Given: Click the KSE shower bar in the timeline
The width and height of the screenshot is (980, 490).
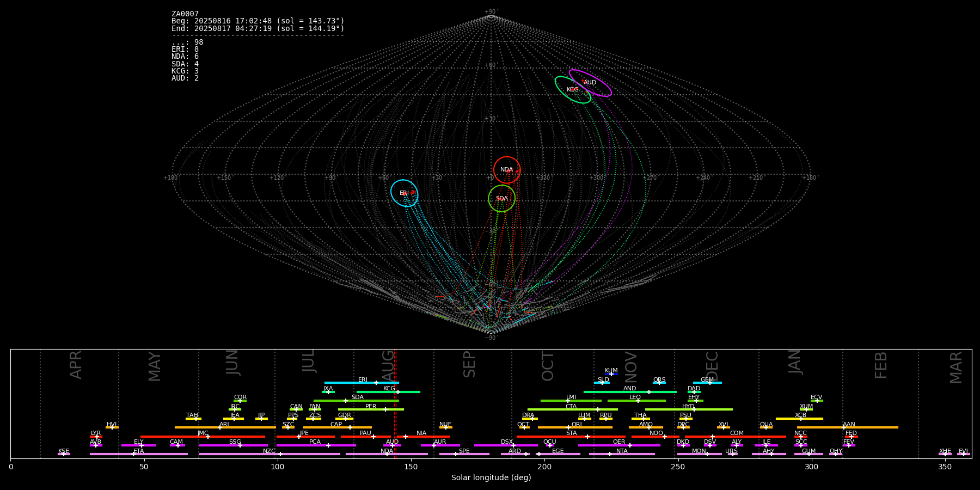Looking at the screenshot, I should coord(64,454).
